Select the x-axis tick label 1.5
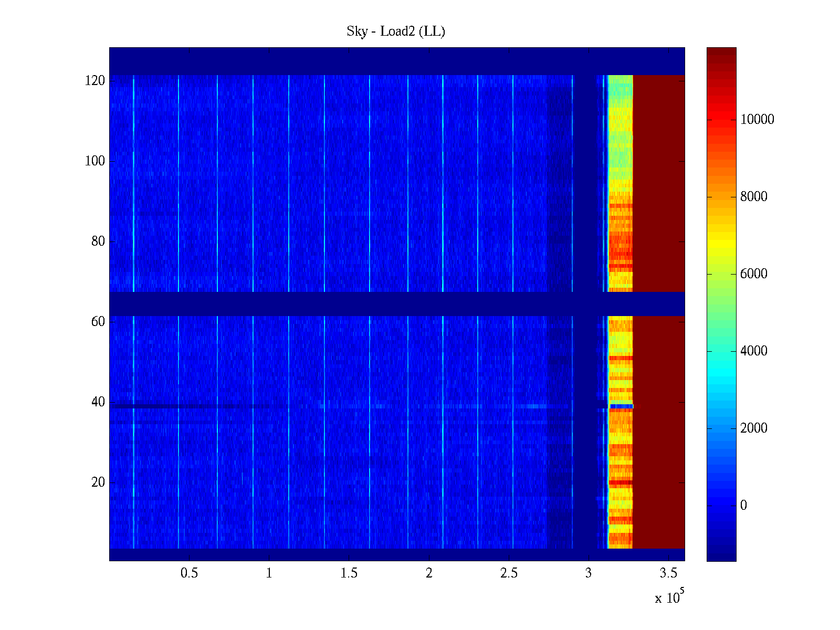840x630 pixels. 349,573
